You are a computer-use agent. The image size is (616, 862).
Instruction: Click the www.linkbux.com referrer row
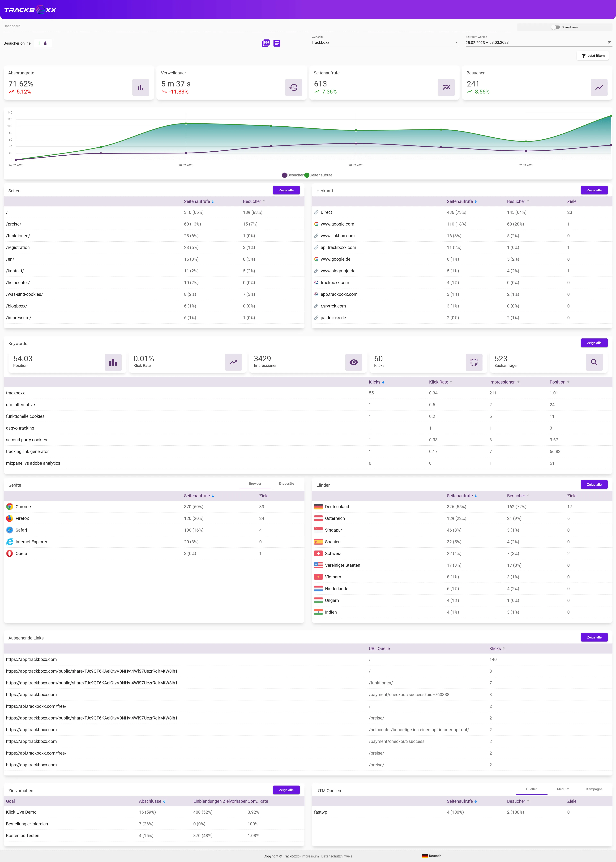tap(462, 236)
